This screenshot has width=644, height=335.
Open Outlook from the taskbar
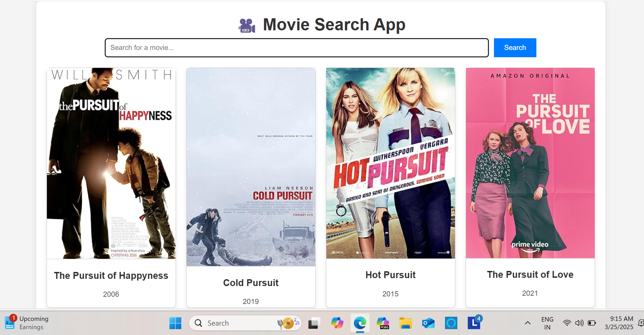click(x=428, y=323)
